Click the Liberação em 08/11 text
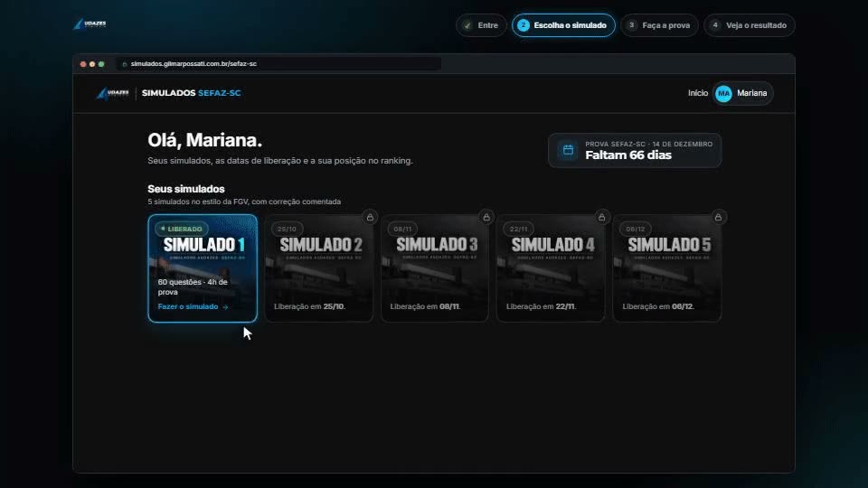 point(425,306)
